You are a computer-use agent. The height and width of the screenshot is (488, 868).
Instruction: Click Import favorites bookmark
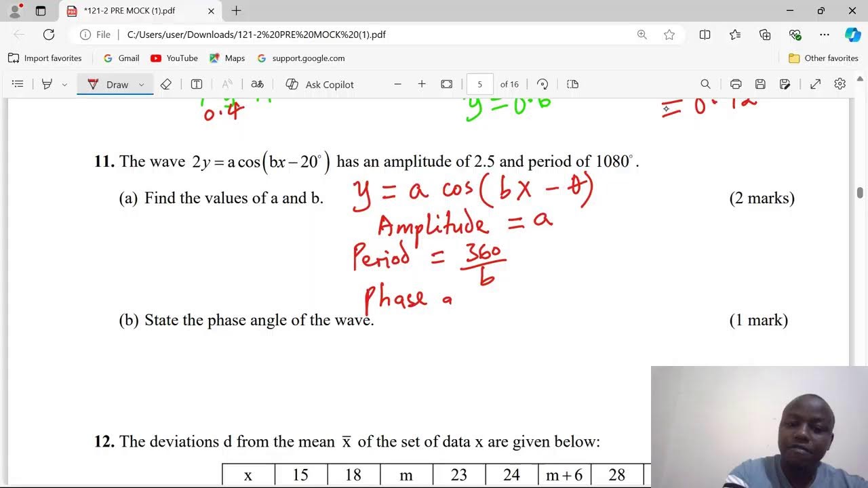(x=45, y=58)
